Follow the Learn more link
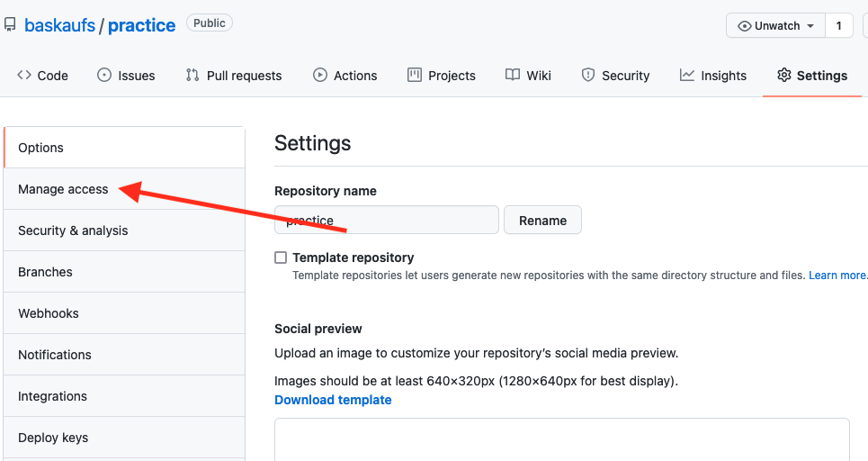This screenshot has height=461, width=868. click(x=838, y=276)
